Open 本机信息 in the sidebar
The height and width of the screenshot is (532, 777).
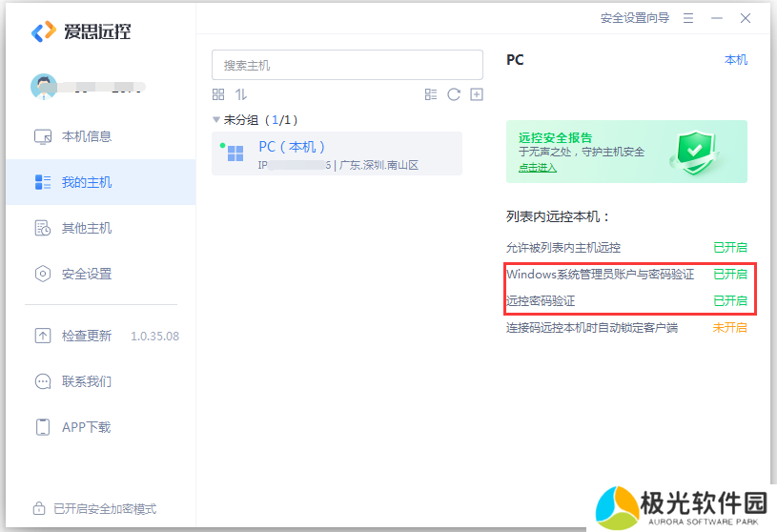(x=87, y=136)
